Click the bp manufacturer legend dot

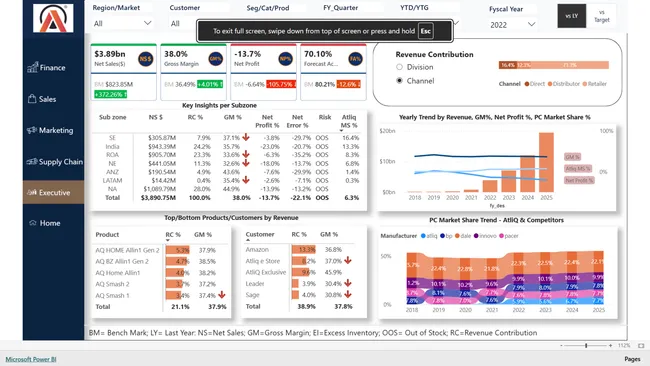[x=442, y=236]
